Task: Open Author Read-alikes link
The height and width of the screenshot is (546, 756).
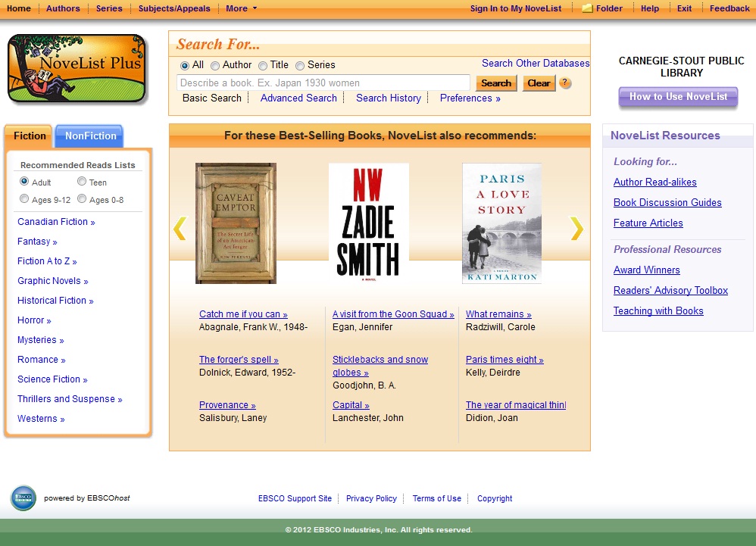Action: [654, 183]
